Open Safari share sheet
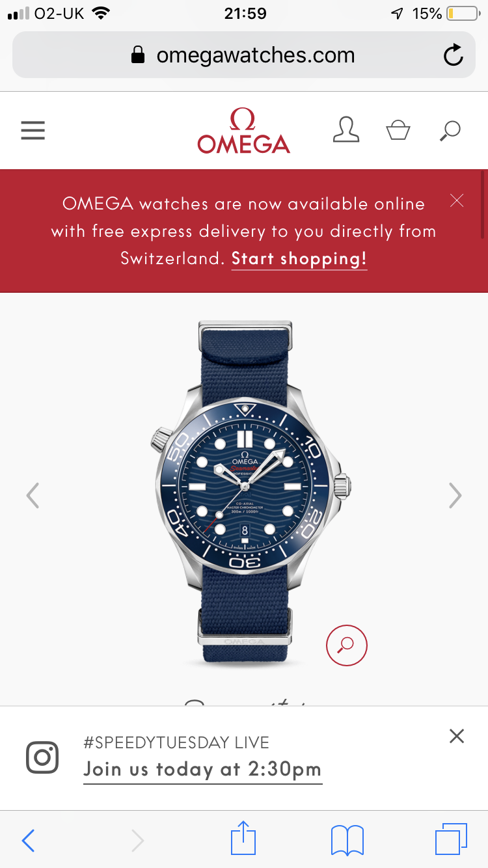488x868 pixels. tap(244, 839)
